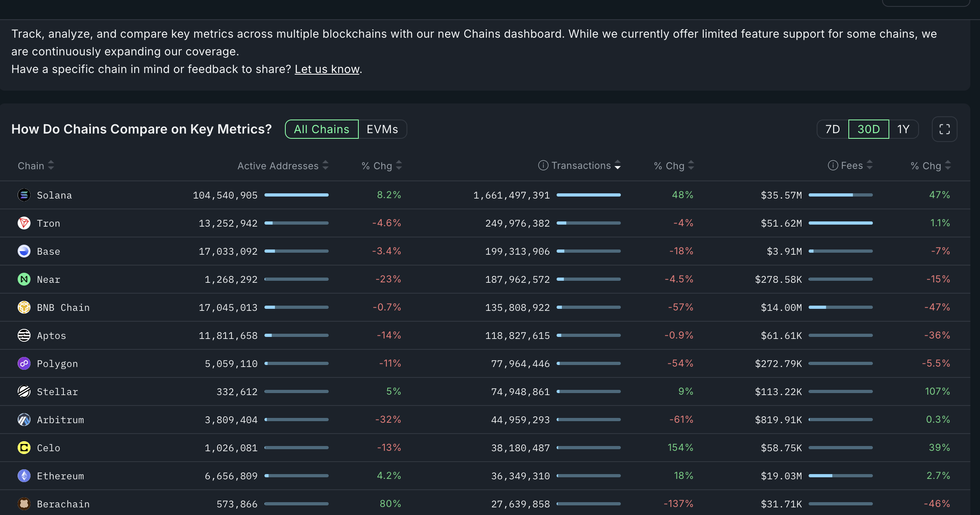Image resolution: width=980 pixels, height=515 pixels.
Task: Open the Tron chain name link
Action: point(49,223)
